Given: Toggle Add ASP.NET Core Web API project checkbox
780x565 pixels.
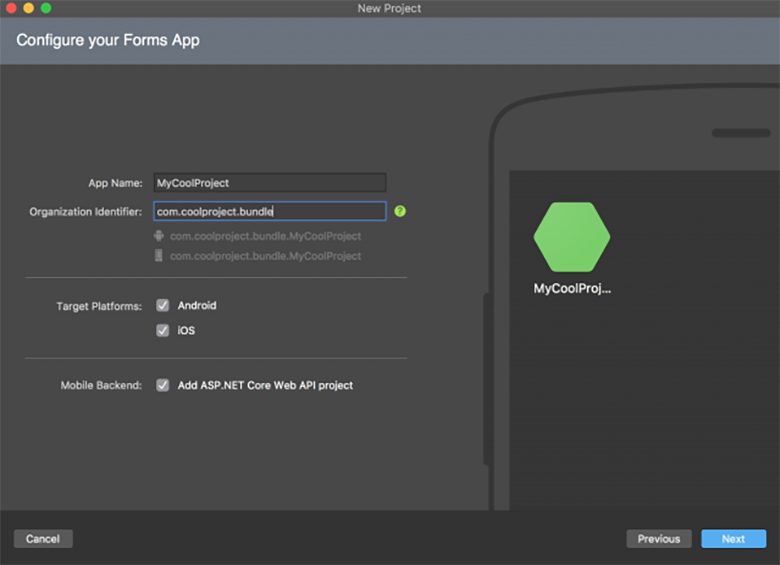Looking at the screenshot, I should point(163,385).
